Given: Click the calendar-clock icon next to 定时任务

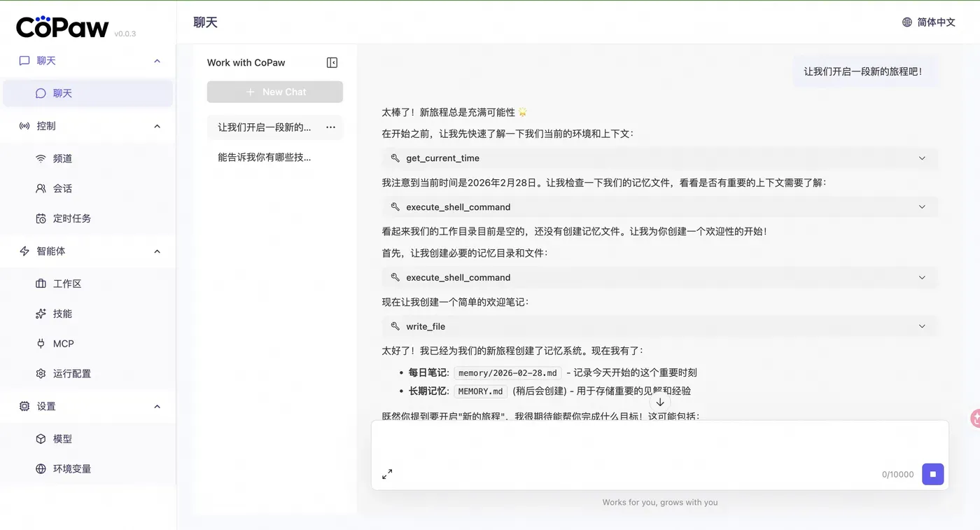Looking at the screenshot, I should [41, 218].
